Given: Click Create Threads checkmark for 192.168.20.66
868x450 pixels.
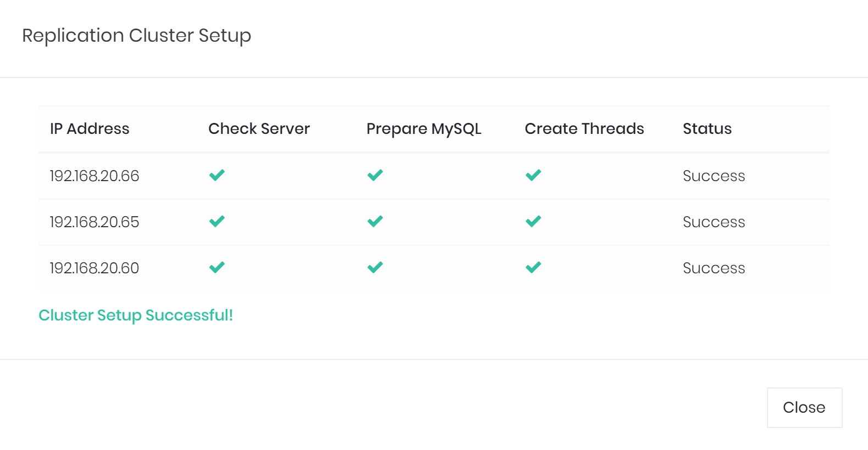Looking at the screenshot, I should (x=533, y=176).
